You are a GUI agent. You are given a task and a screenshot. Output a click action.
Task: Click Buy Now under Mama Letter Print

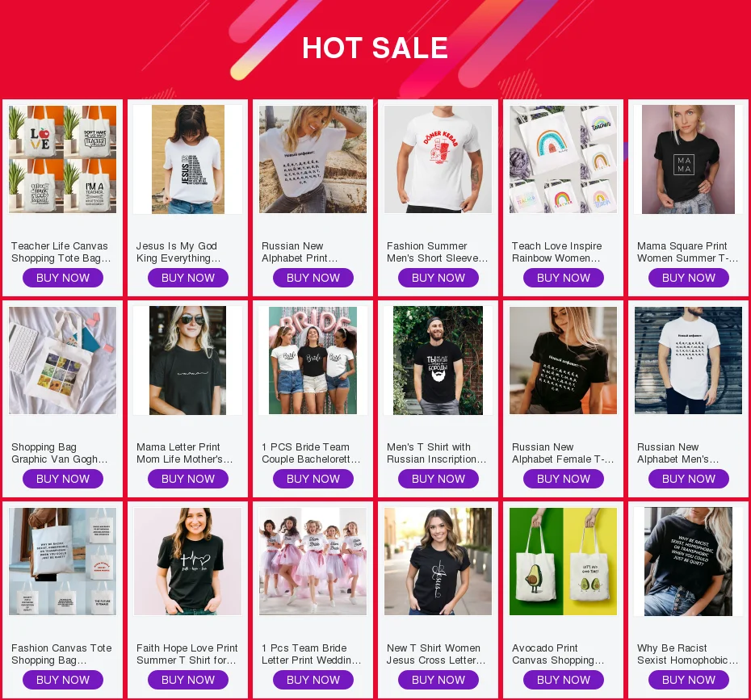tap(187, 479)
